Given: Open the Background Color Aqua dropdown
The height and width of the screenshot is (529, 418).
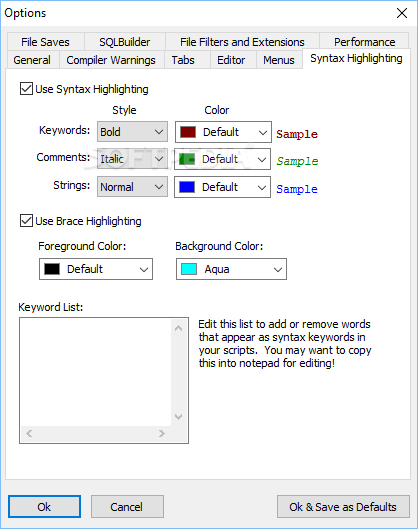Looking at the screenshot, I should pos(231,269).
